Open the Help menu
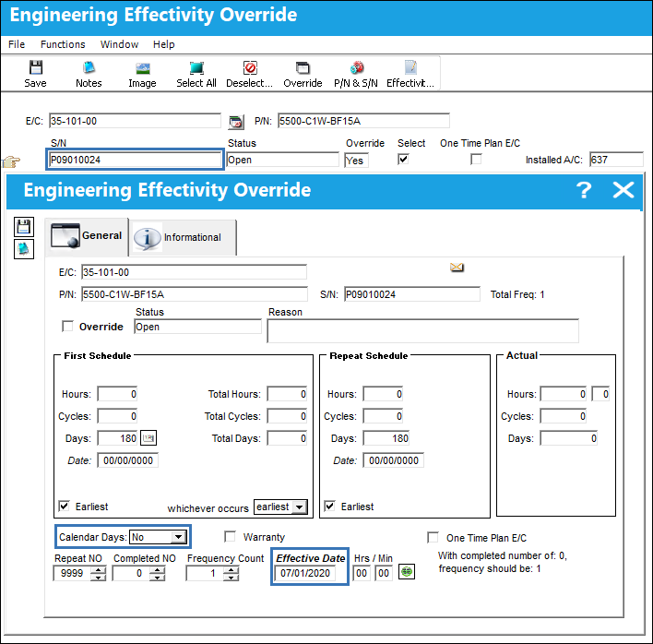This screenshot has width=653, height=644. click(163, 44)
